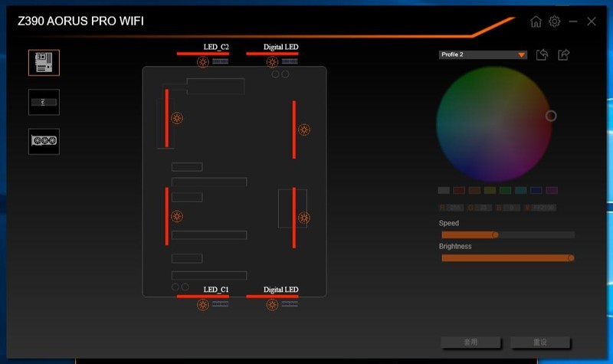Click the Brightness slider handle
Viewport: 613px width, 364px height.
point(571,258)
